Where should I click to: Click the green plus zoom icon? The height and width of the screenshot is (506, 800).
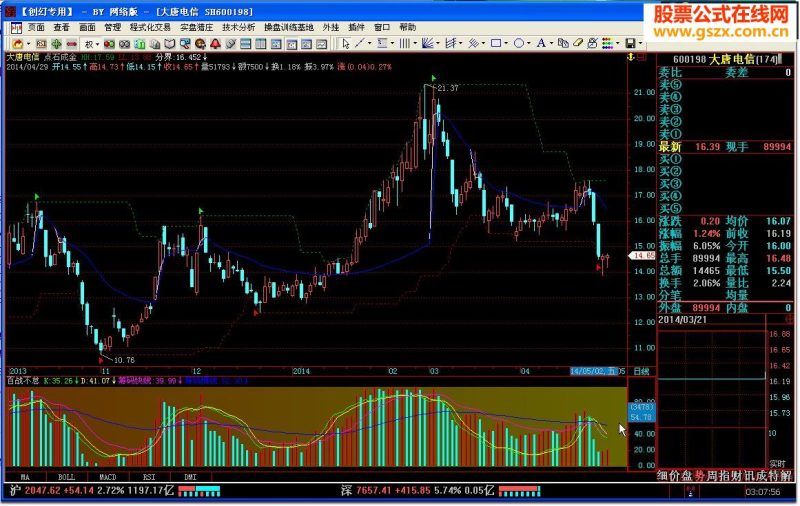pos(56,44)
